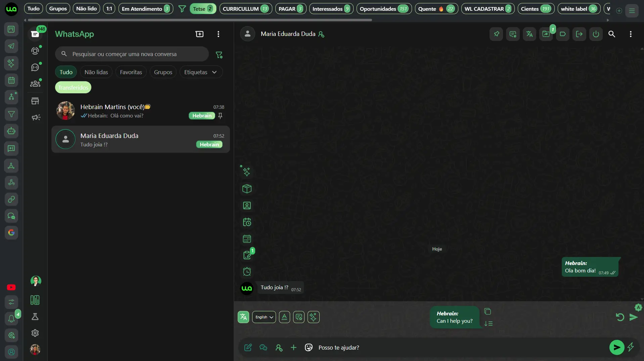Open the notes icon with badge 1
Viewport: 644px width, 361px height.
point(247,255)
